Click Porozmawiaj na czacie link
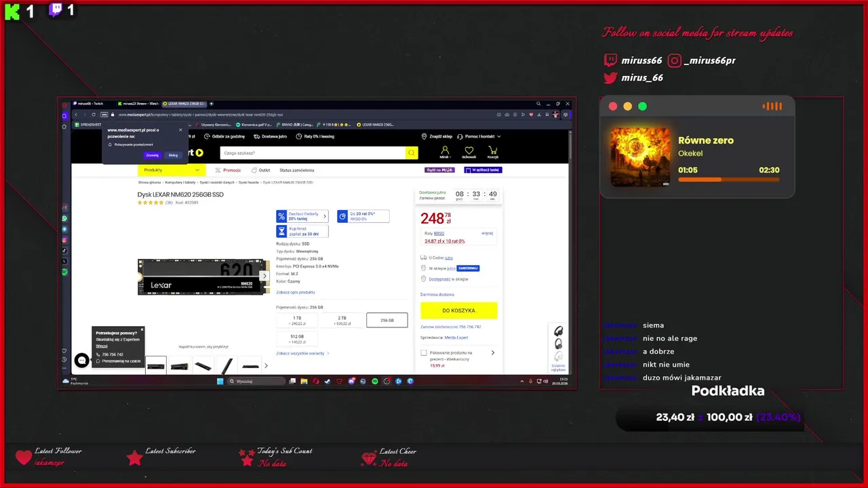This screenshot has width=868, height=488. tap(119, 361)
